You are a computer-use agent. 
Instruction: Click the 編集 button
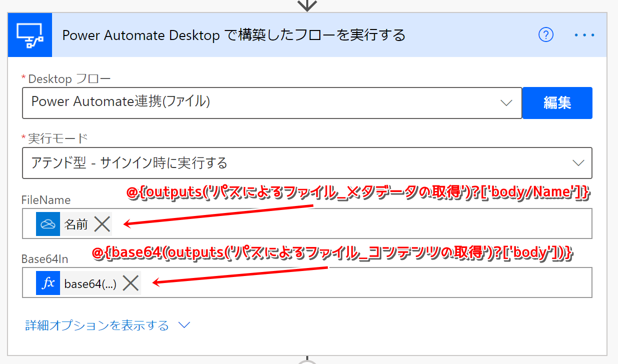(557, 103)
